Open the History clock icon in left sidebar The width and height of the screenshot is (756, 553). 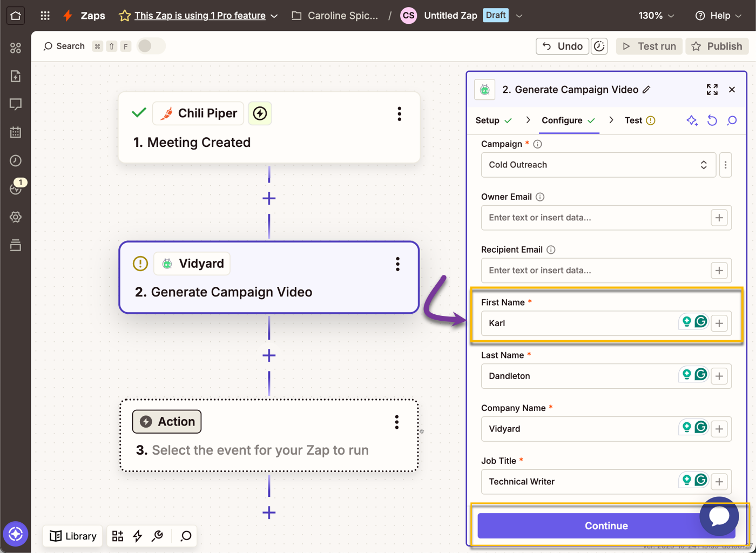point(16,160)
